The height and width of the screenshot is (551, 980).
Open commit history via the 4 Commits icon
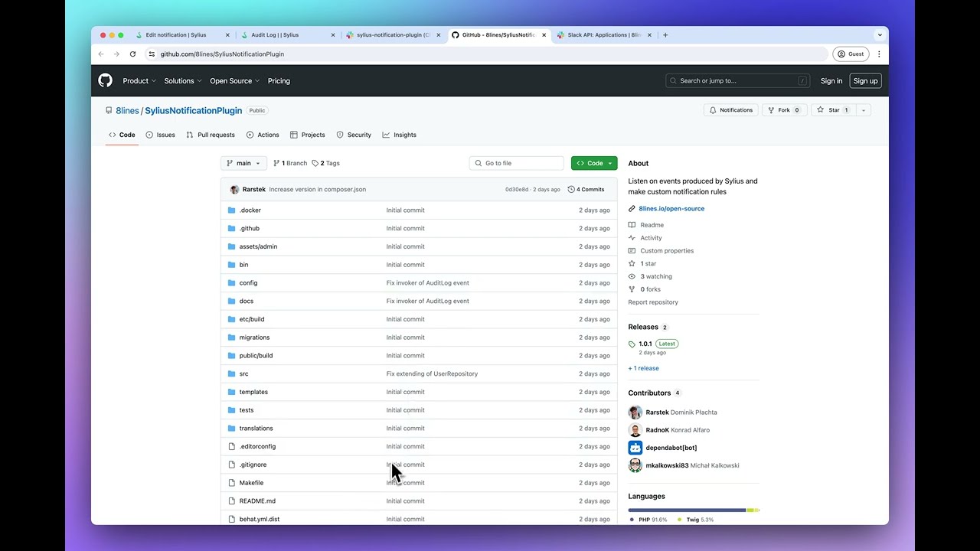point(586,189)
